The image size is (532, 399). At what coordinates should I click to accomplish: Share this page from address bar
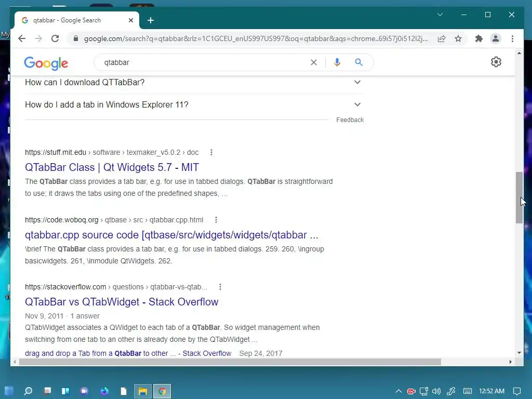(x=442, y=38)
